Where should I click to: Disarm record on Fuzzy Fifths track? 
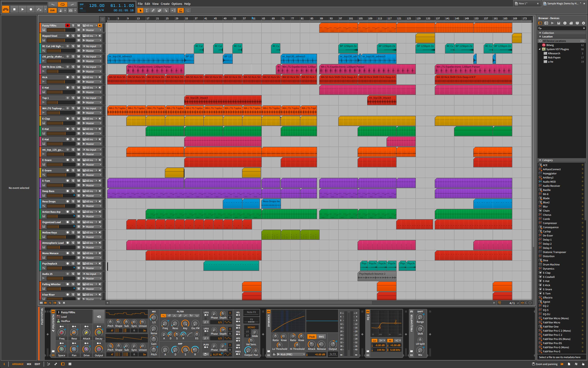[68, 25]
